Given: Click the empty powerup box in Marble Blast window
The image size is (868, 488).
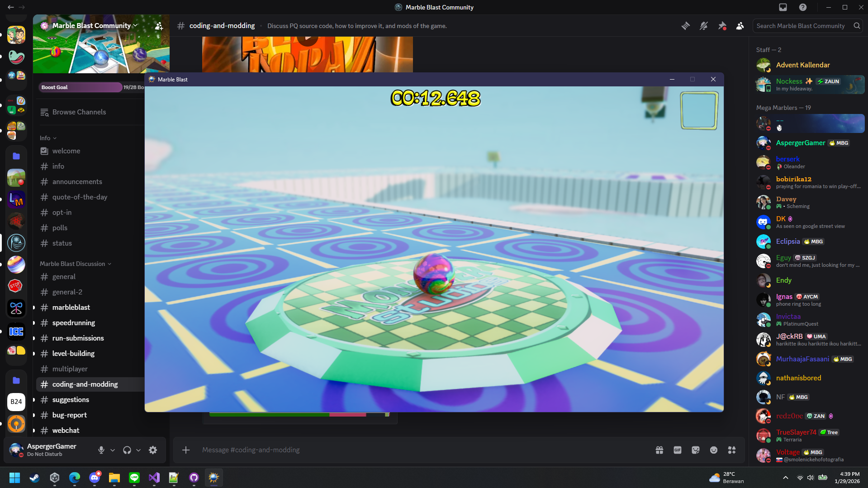Looking at the screenshot, I should [699, 111].
